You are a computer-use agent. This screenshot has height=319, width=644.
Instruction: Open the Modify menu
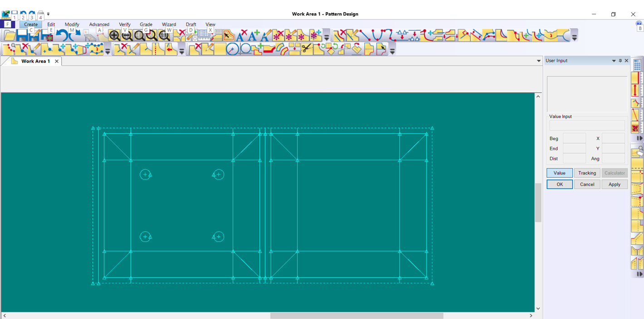coord(72,24)
